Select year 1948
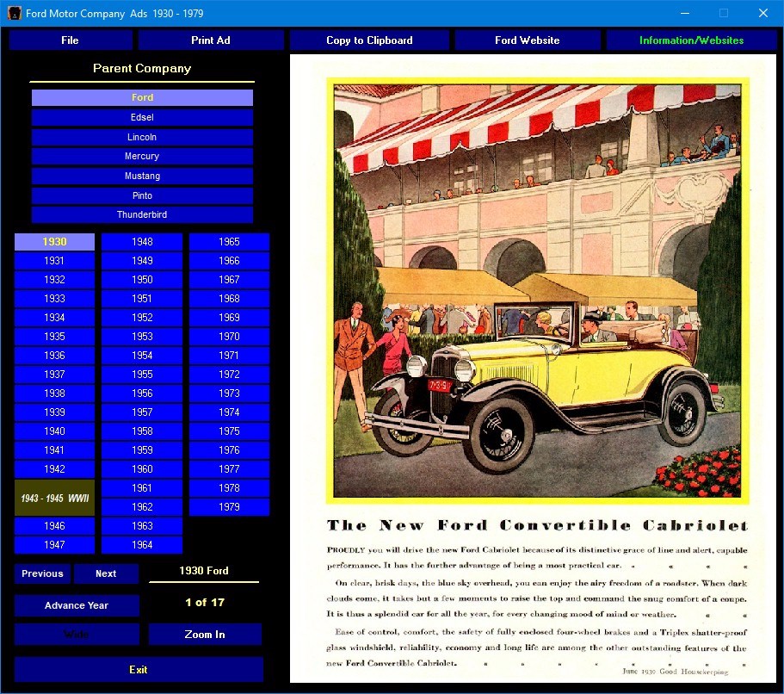This screenshot has width=784, height=694. pos(142,242)
